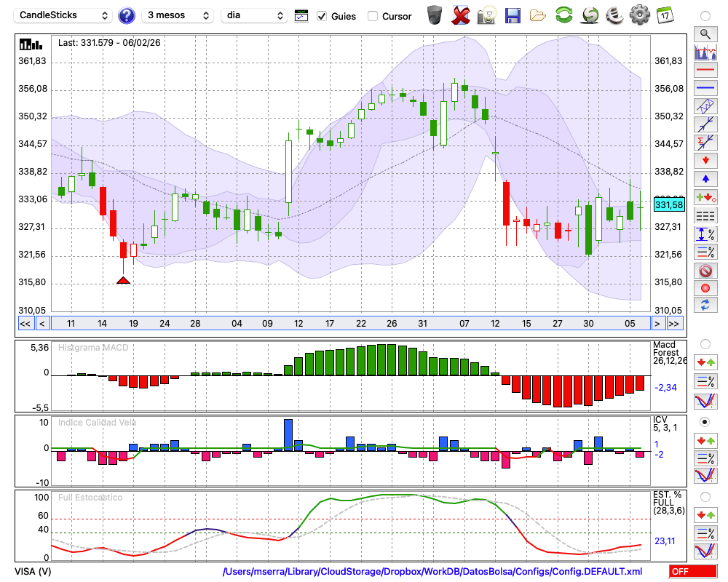
Task: Select the radio button beside EST. % FULL panel
Action: [x=705, y=496]
